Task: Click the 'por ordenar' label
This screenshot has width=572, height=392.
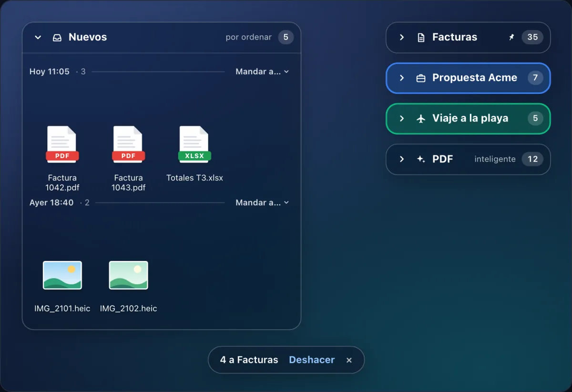Action: [x=249, y=37]
